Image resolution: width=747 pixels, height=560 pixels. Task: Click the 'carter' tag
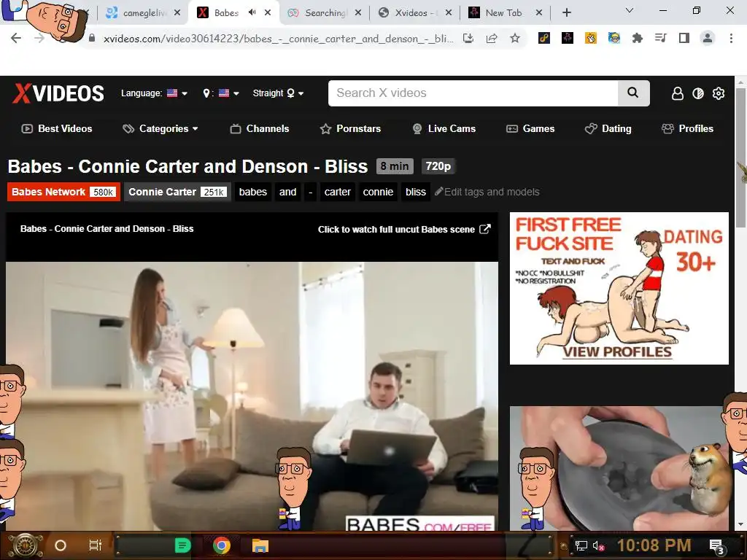[x=337, y=192]
